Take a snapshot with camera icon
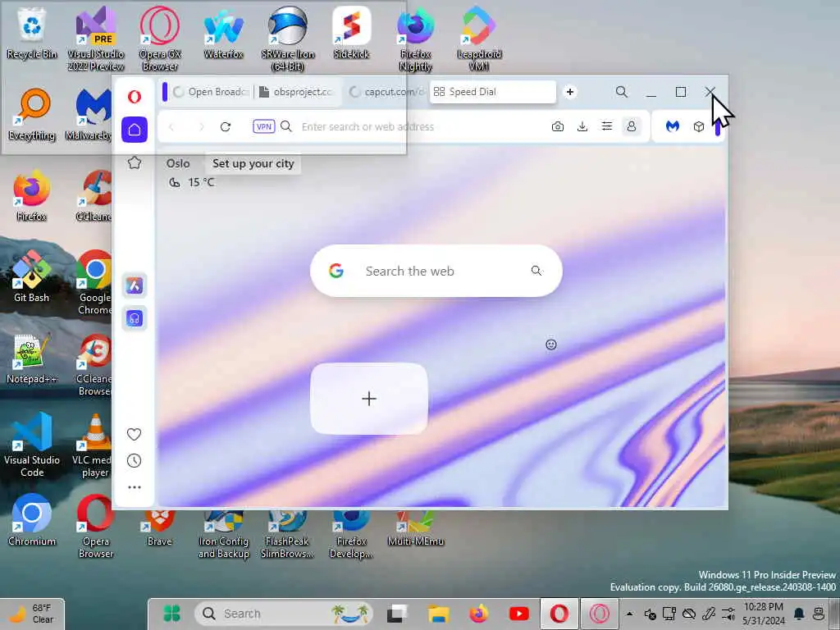This screenshot has width=840, height=630. (x=558, y=126)
